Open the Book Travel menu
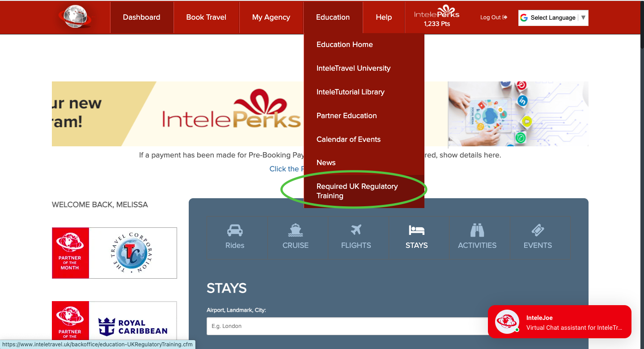Viewport: 644px width, 349px height. coord(206,17)
